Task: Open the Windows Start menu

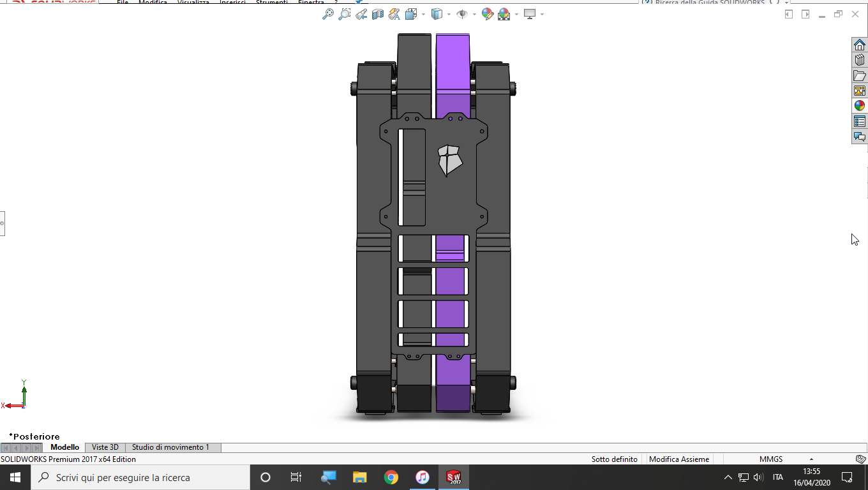Action: coord(15,477)
